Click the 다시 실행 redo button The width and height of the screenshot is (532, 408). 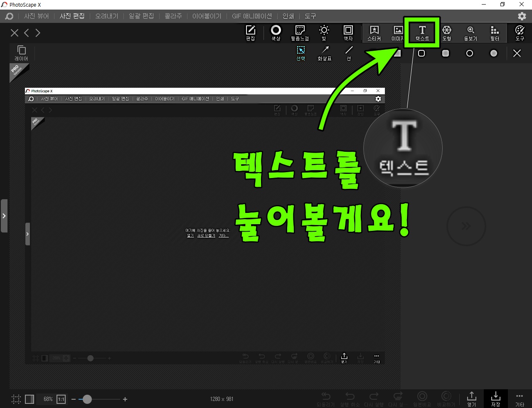374,399
